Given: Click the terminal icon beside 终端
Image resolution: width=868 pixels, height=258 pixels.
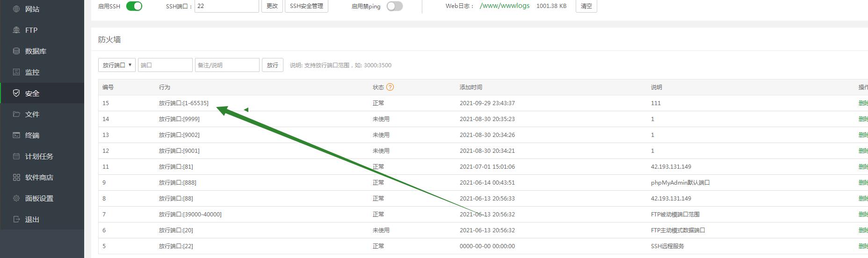Looking at the screenshot, I should pyautogui.click(x=16, y=135).
